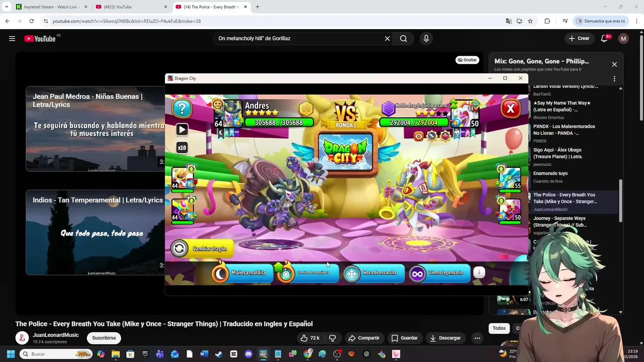The width and height of the screenshot is (644, 362).
Task: Open the browser extensions puzzle icon
Action: pyautogui.click(x=547, y=21)
